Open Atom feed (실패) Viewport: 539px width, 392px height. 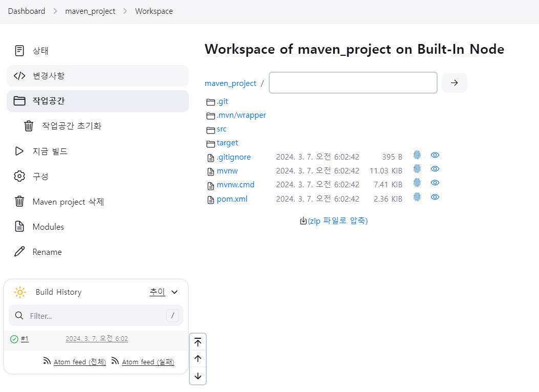pos(148,362)
